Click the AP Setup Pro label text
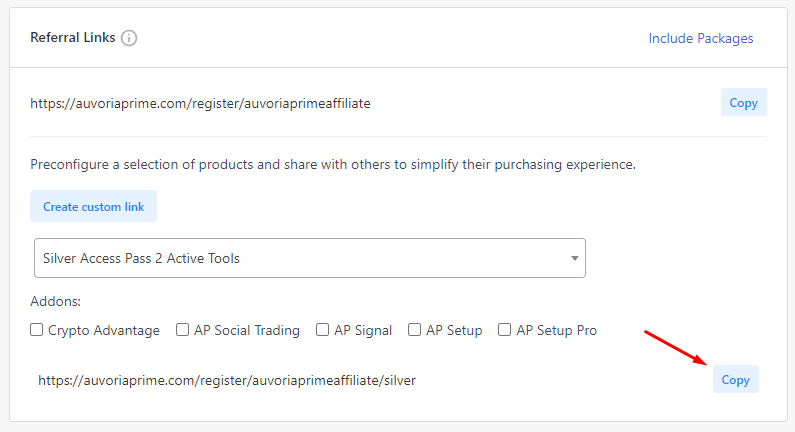Viewport: 795px width, 432px height. [x=557, y=331]
